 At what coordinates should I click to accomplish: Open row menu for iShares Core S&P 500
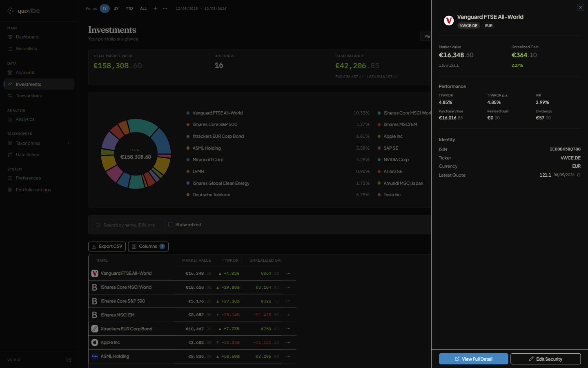(x=288, y=301)
